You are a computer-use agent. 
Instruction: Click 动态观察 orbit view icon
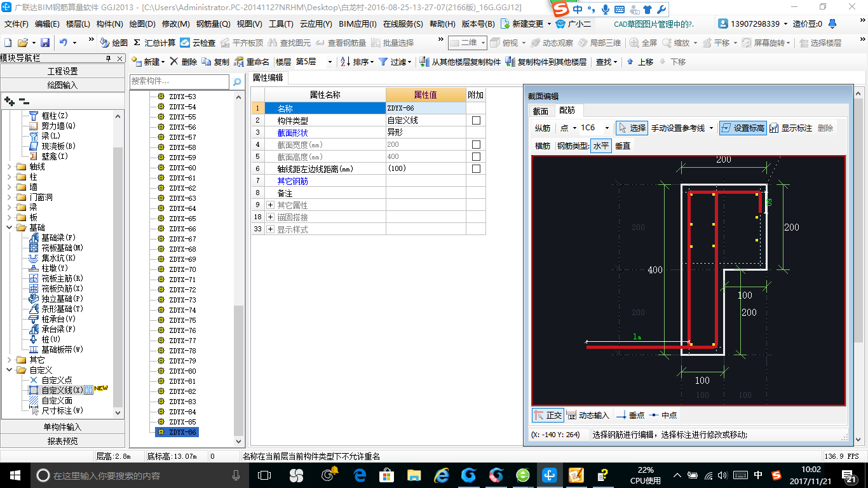tap(535, 43)
